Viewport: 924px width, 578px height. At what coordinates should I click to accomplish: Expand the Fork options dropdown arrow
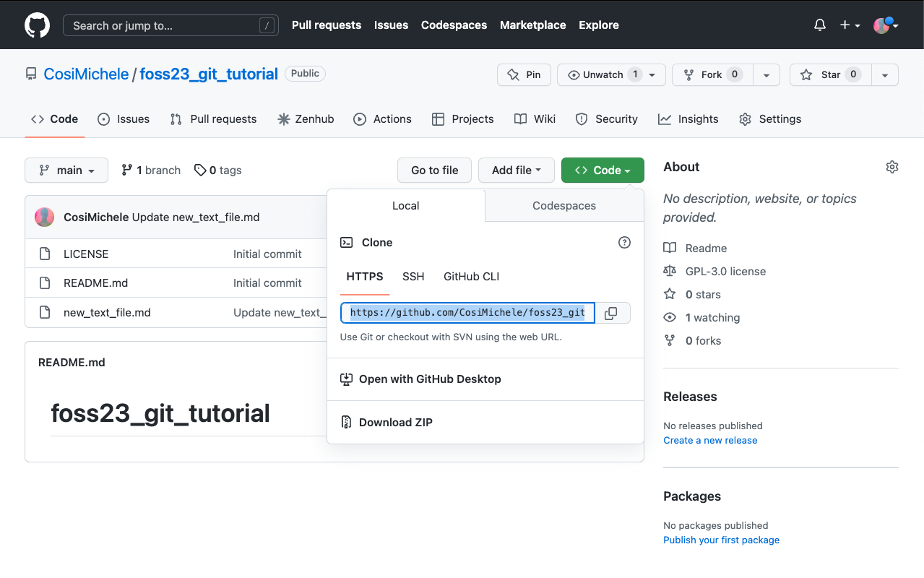[767, 75]
